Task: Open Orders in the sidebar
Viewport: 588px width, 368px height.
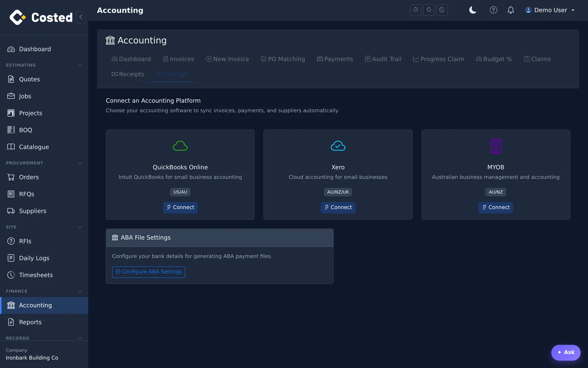Action: [44, 177]
